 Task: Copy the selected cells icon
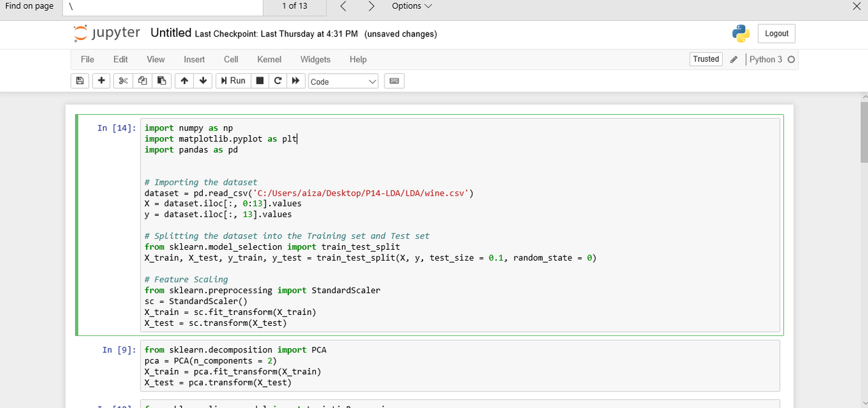142,81
